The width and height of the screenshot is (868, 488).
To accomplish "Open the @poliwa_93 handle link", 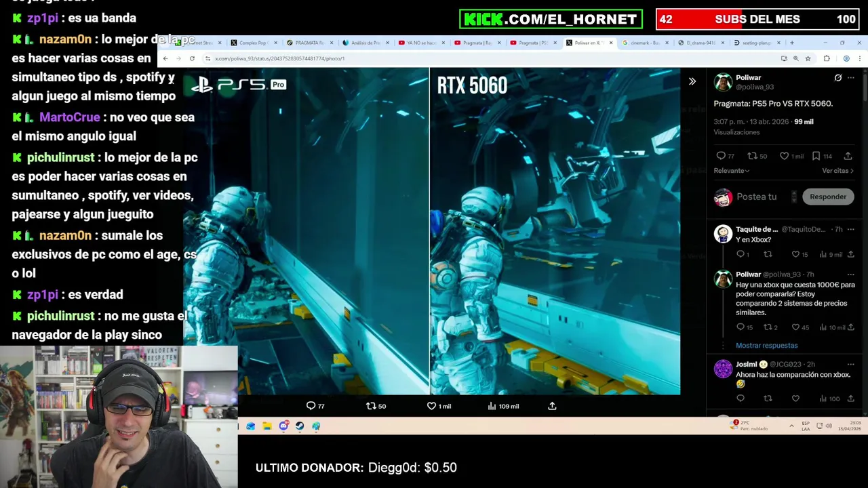I will 754,87.
